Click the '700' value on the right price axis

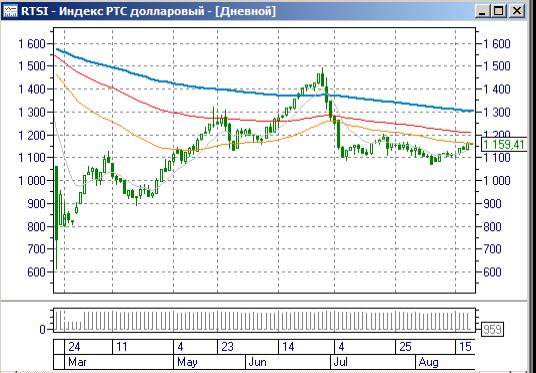pyautogui.click(x=493, y=249)
